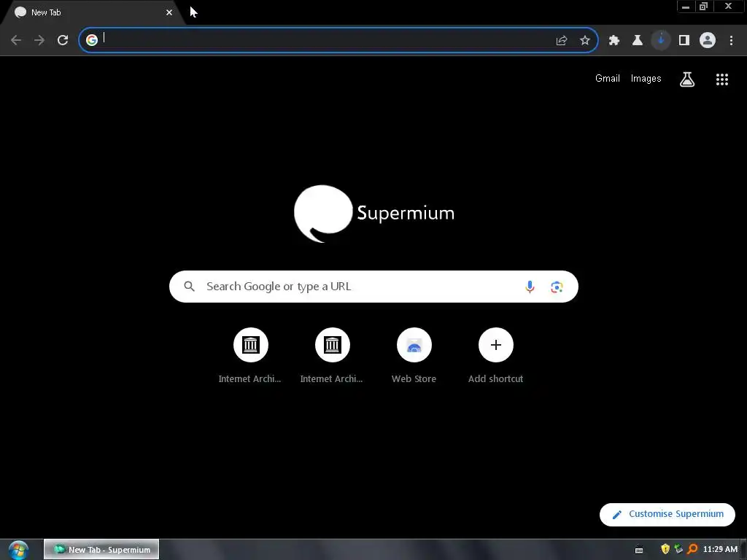Click the 11:29 AM clock
The image size is (747, 560).
coord(720,550)
